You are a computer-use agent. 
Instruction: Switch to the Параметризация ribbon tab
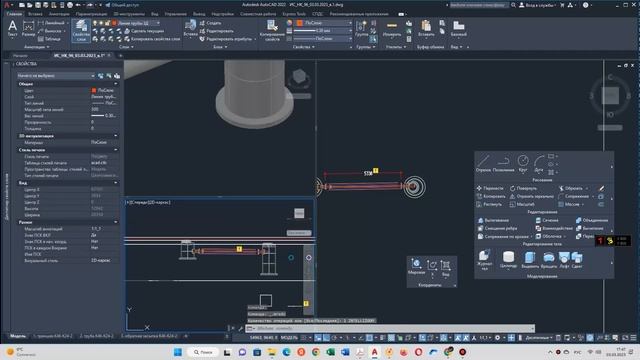pos(91,14)
